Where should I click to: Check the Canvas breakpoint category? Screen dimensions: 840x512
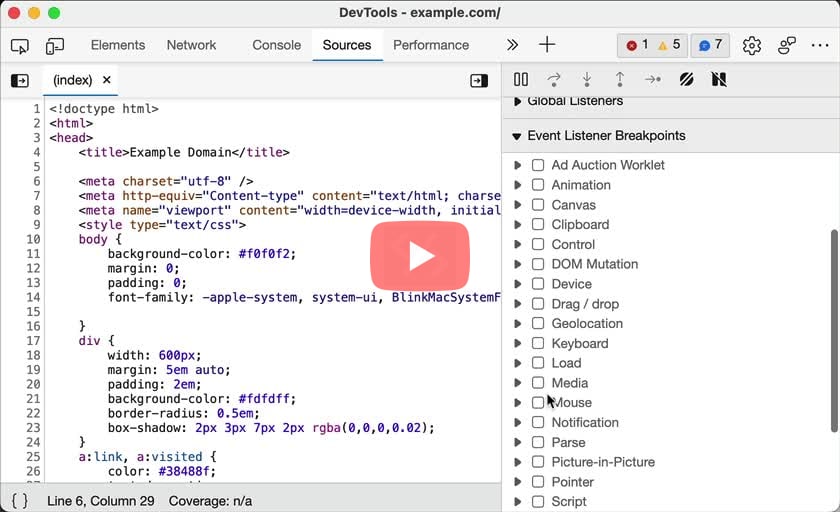click(538, 205)
